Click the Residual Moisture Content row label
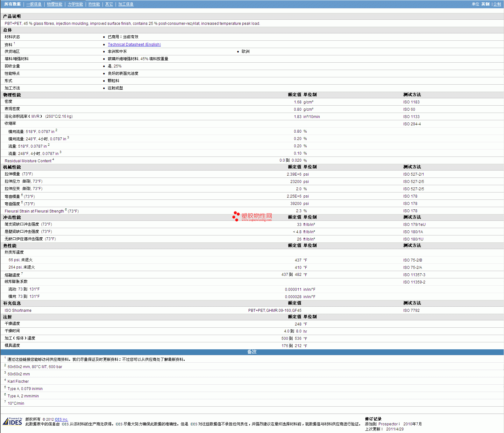 [28, 161]
